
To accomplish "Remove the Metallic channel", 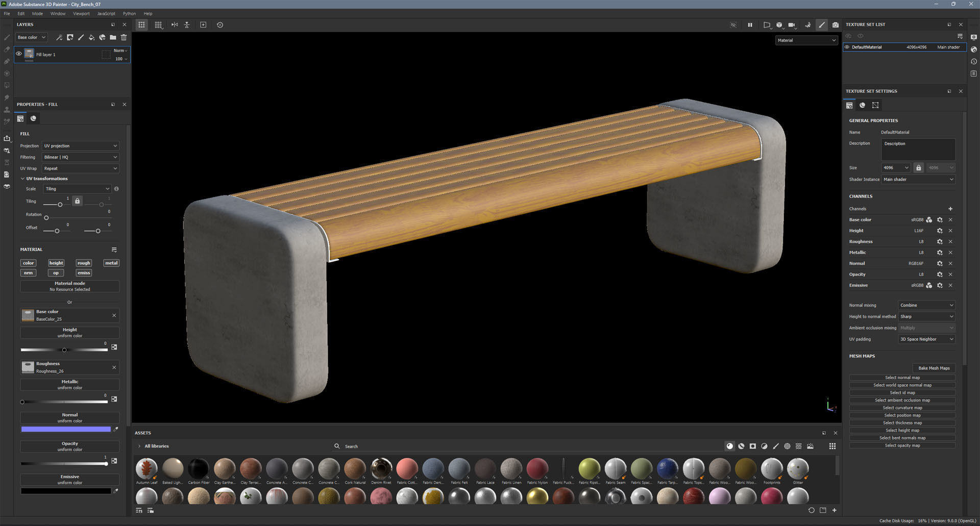I will (x=950, y=253).
